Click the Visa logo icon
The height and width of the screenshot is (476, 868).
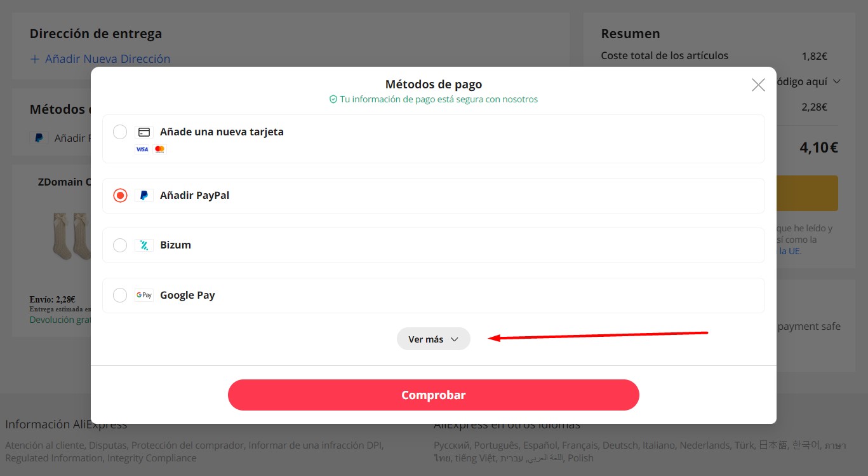pyautogui.click(x=142, y=149)
